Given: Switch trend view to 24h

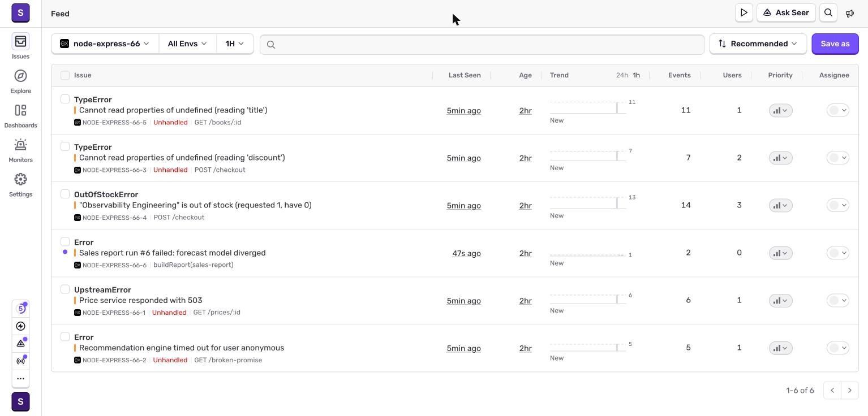Looking at the screenshot, I should coord(622,75).
